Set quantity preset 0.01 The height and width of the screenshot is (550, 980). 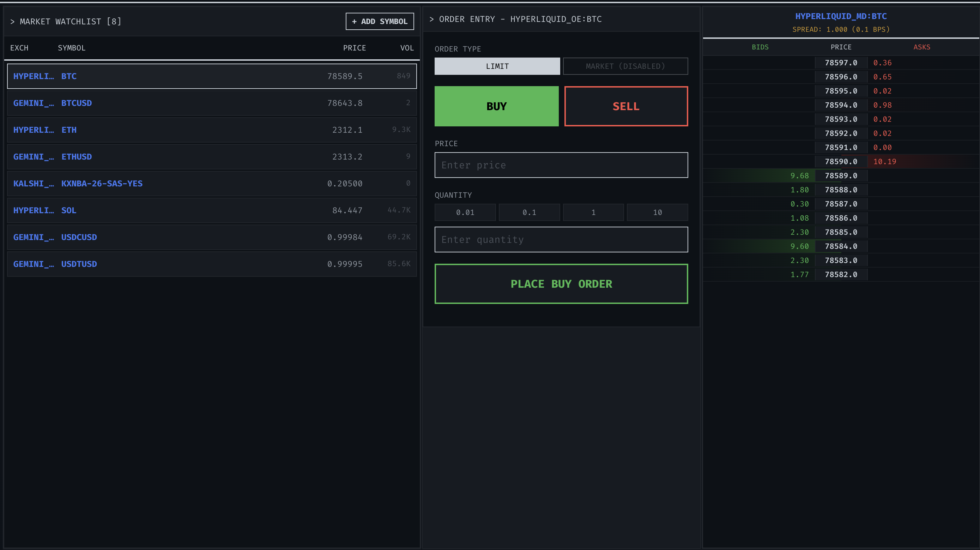click(x=465, y=213)
